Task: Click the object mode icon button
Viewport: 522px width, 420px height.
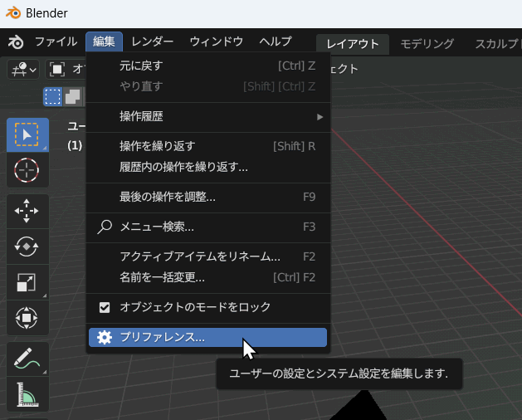Action: [x=57, y=70]
